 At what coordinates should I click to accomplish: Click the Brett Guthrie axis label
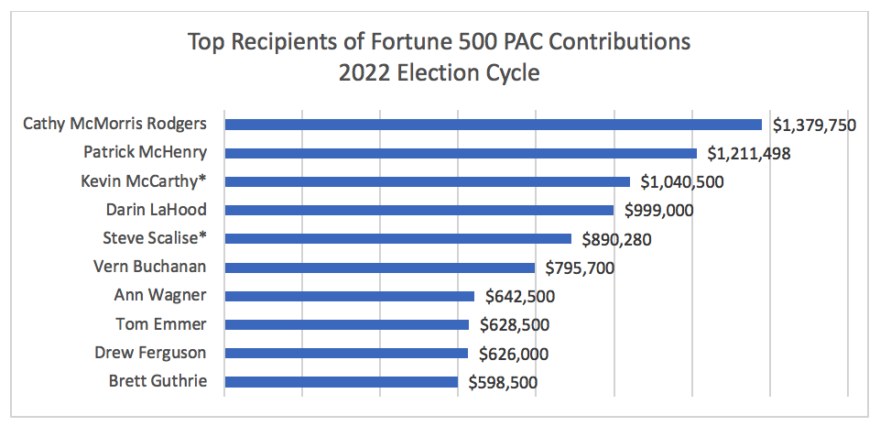(x=161, y=381)
